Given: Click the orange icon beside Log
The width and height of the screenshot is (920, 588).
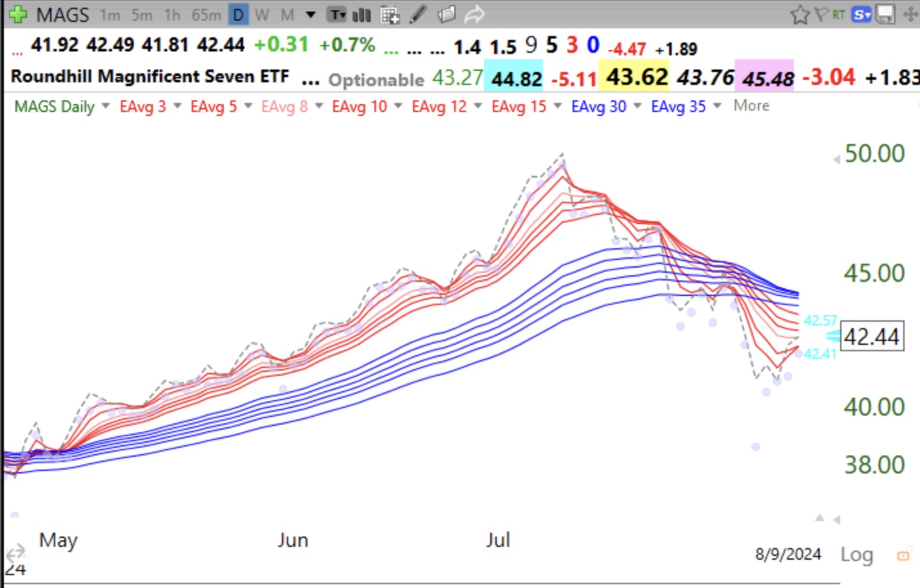Looking at the screenshot, I should 903,555.
